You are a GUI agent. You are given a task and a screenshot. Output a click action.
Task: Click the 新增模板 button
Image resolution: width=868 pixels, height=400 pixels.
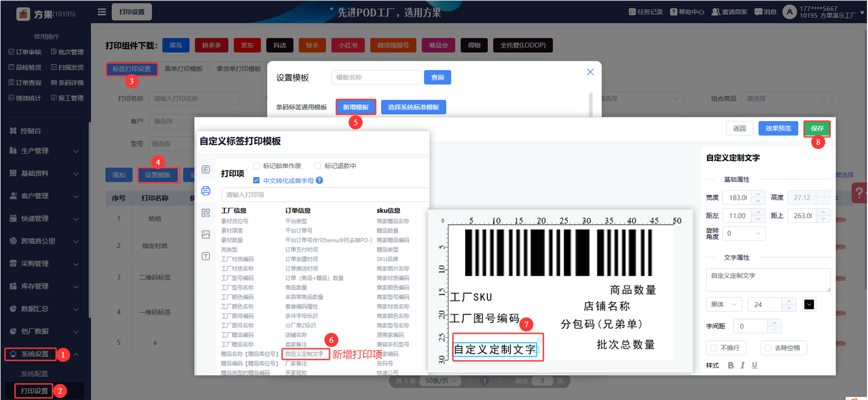[x=356, y=107]
